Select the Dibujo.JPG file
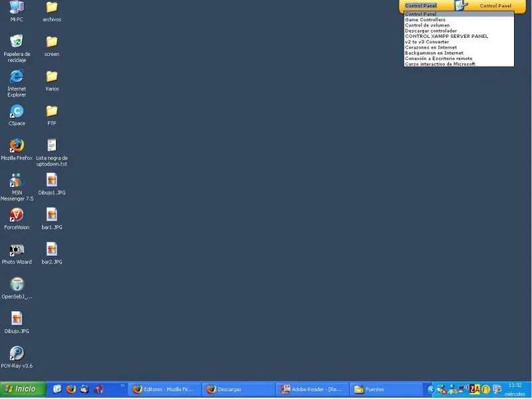This screenshot has width=532, height=399. 17,323
